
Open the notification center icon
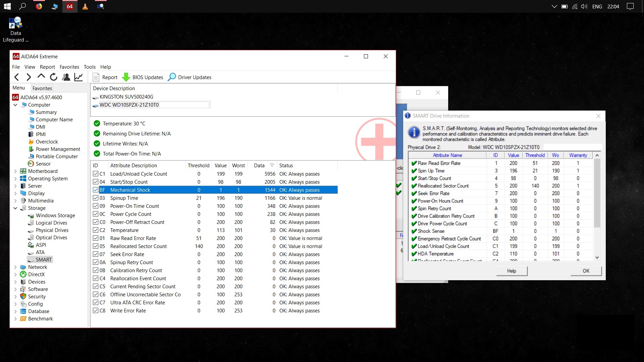[630, 6]
